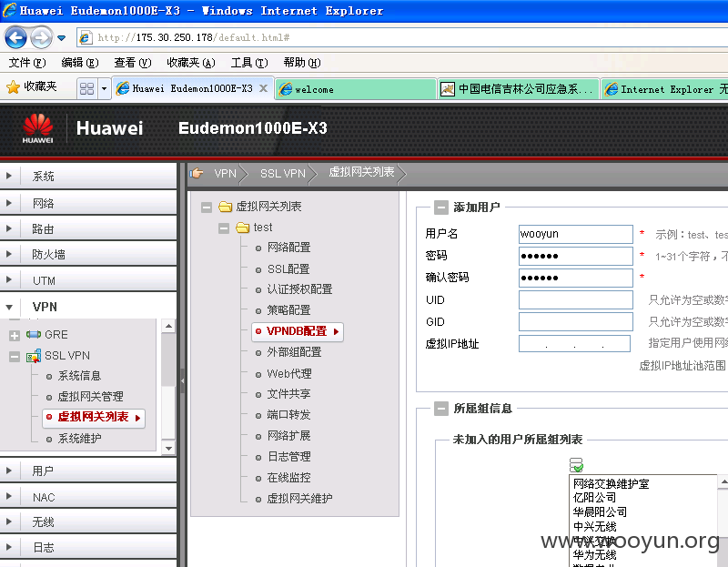Select VPNDB配置 under test
The height and width of the screenshot is (567, 728).
click(298, 331)
